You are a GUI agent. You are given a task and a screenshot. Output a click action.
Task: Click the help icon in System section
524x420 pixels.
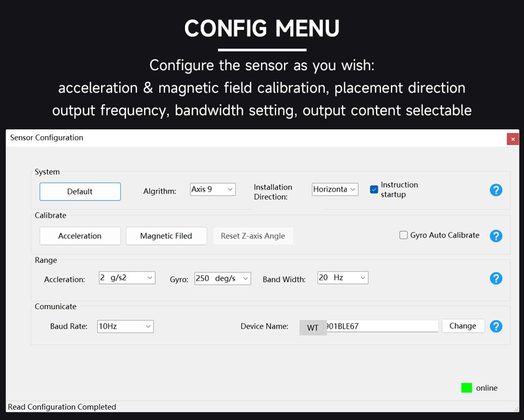tap(496, 190)
